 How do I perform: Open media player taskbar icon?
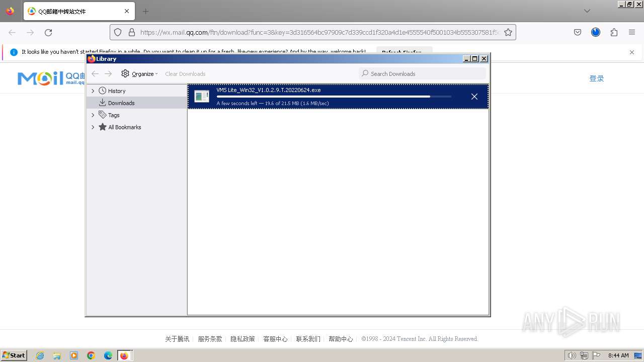pyautogui.click(x=74, y=355)
